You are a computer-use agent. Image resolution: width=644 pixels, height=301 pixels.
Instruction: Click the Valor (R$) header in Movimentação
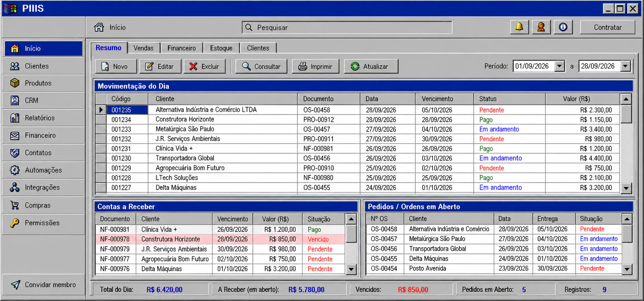pyautogui.click(x=582, y=99)
